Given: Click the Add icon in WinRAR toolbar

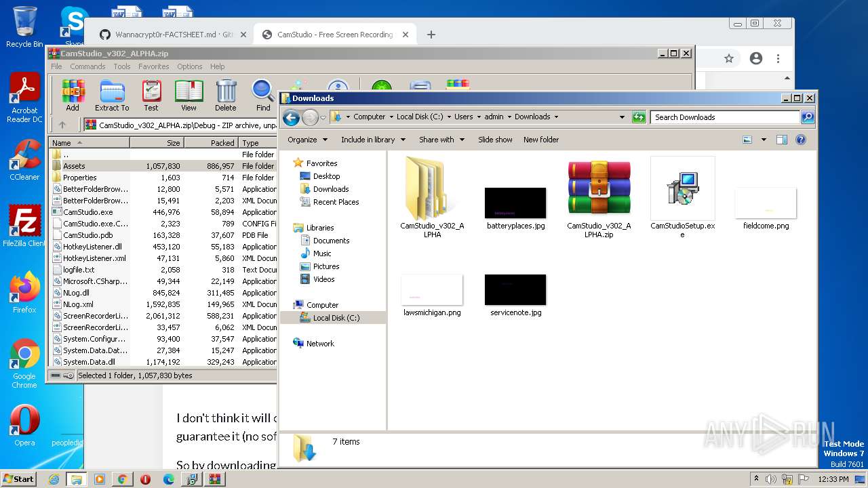Looking at the screenshot, I should tap(73, 96).
